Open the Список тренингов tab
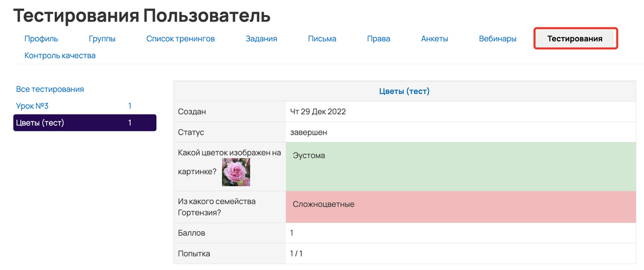644x270 pixels. click(x=180, y=39)
